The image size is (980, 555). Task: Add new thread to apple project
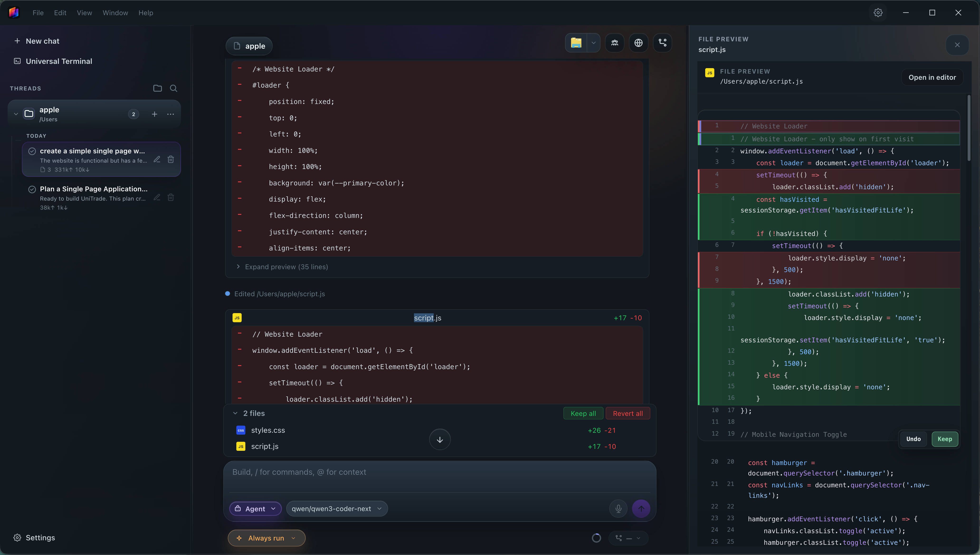154,114
